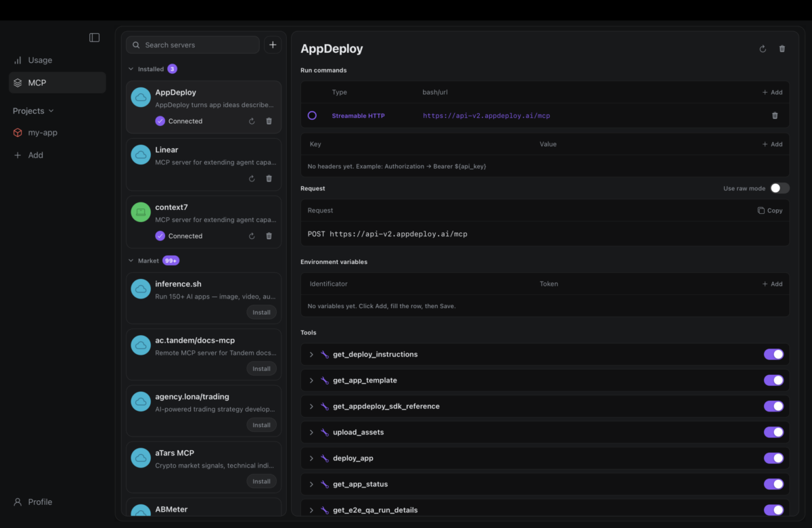Click the context7 green avatar icon
The width and height of the screenshot is (812, 528).
141,212
